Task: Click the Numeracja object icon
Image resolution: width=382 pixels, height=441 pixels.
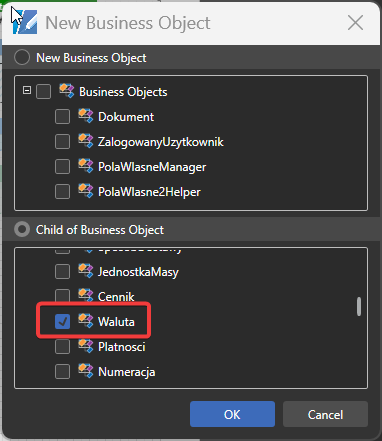Action: click(86, 371)
